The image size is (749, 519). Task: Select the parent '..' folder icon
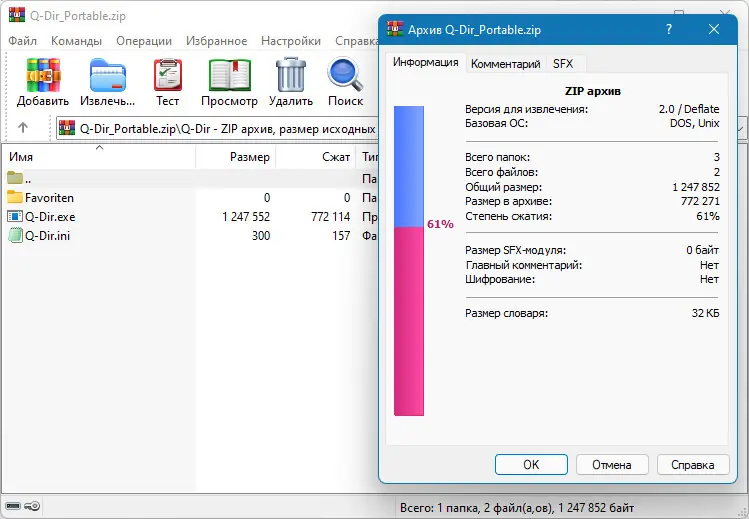tap(15, 178)
